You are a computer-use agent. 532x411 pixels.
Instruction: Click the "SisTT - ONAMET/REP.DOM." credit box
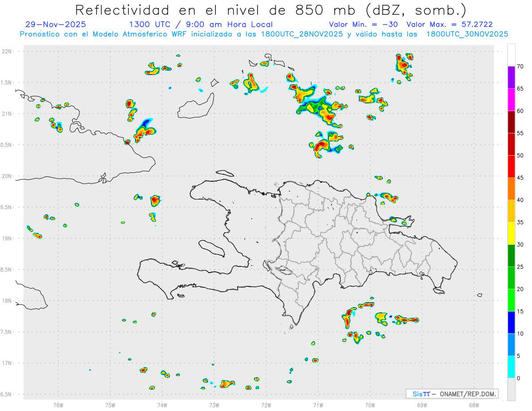[x=452, y=394]
